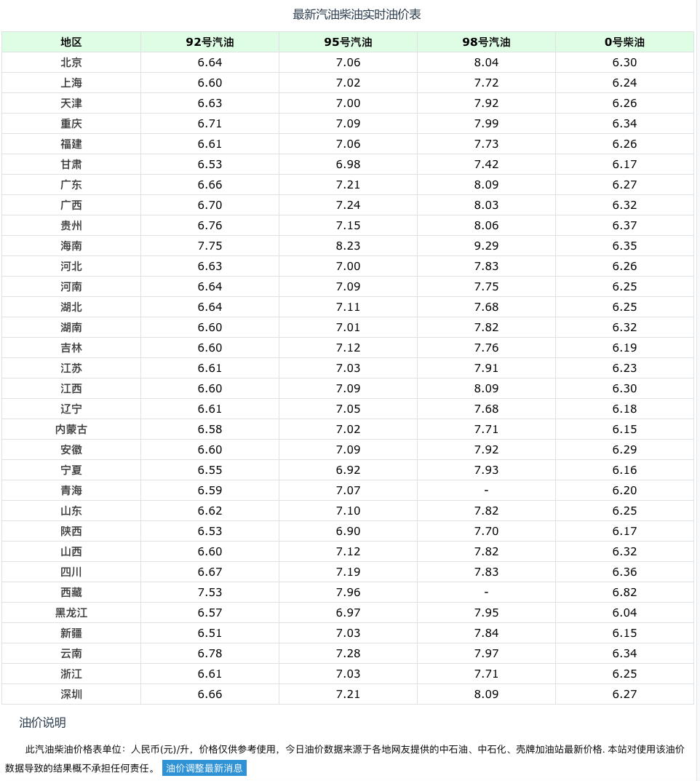
Task: Select the 海南 region cell
Action: [71, 246]
